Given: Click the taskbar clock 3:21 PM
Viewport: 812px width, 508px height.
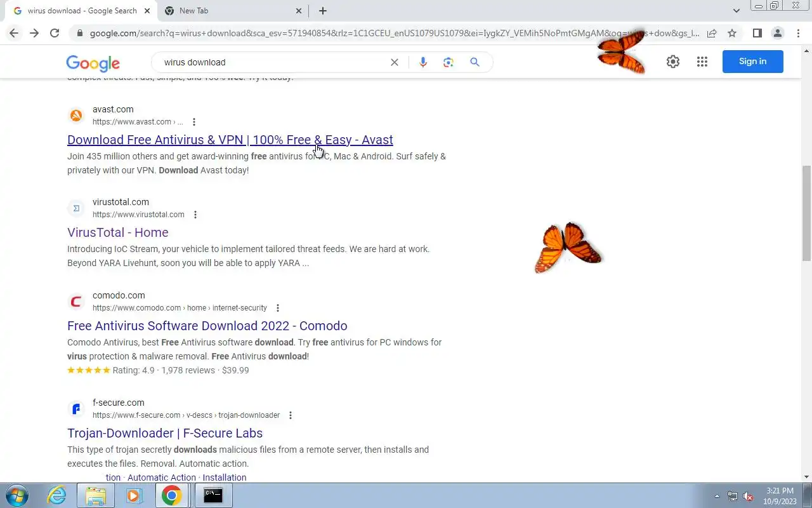Looking at the screenshot, I should coord(780,491).
